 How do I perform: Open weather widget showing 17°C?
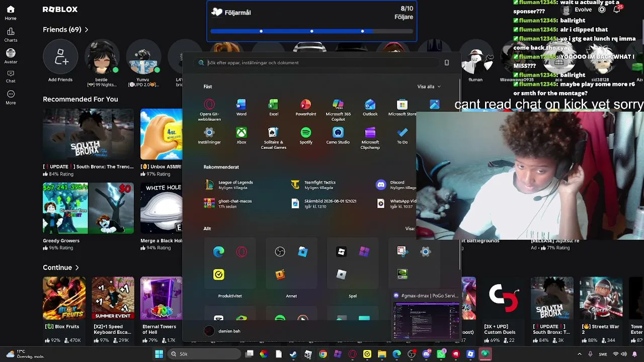25,354
